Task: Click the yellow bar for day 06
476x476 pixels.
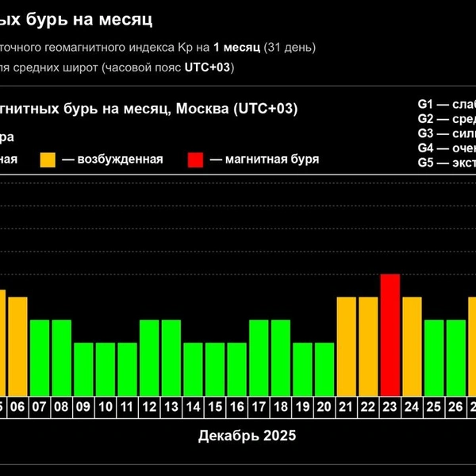Action: (x=17, y=347)
